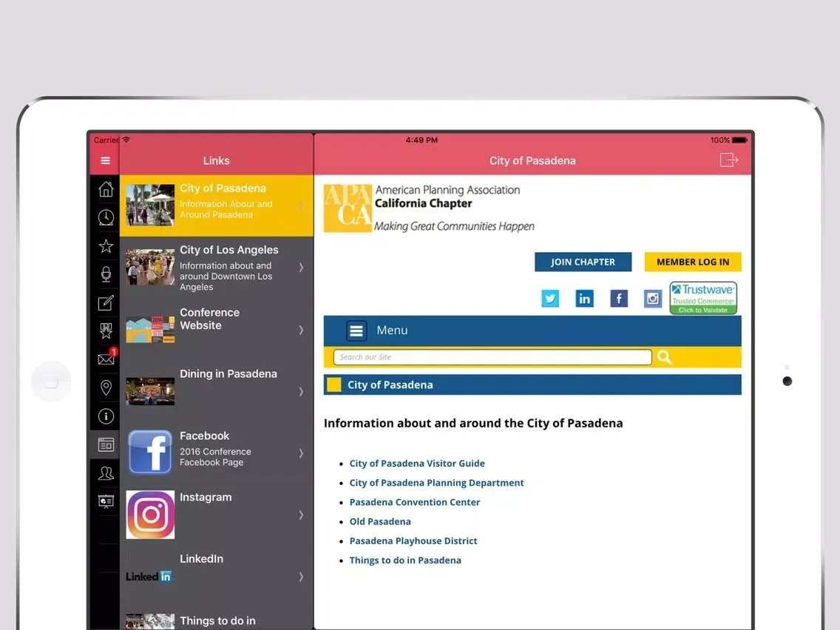Click the Menu label on blue bar
The height and width of the screenshot is (630, 840).
(x=392, y=331)
